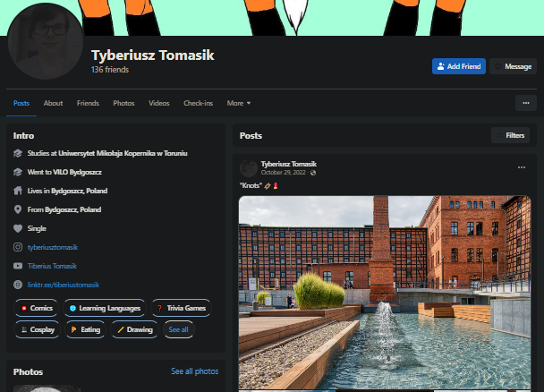Screen dimensions: 544x392
Task: Go to the Friends tab
Action: 88,103
